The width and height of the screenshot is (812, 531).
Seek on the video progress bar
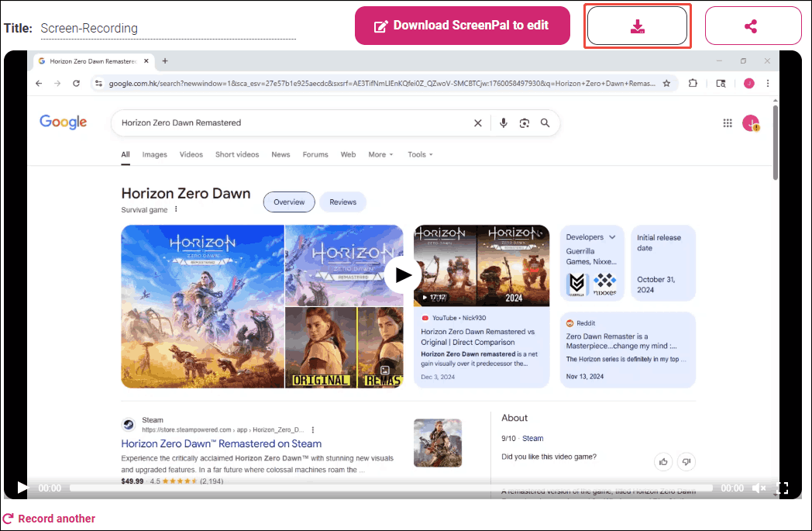[391, 488]
